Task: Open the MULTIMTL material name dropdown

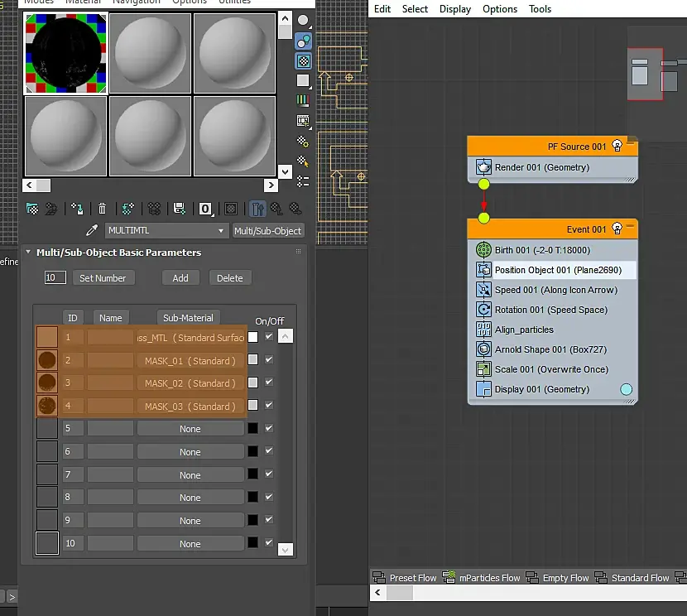Action: click(221, 231)
